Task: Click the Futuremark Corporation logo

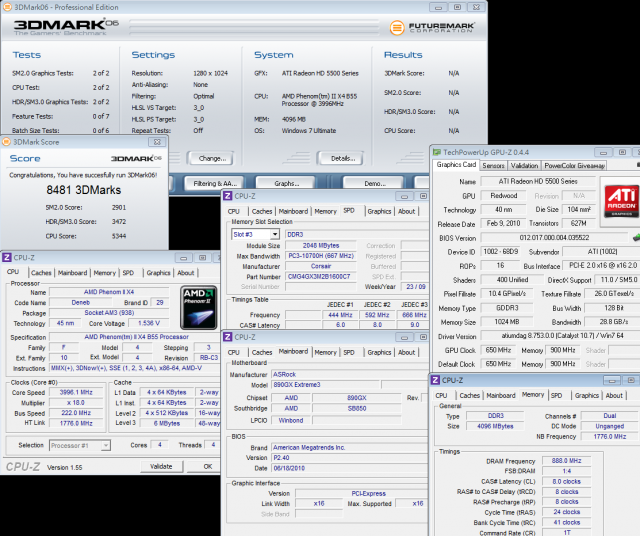Action: (x=431, y=27)
